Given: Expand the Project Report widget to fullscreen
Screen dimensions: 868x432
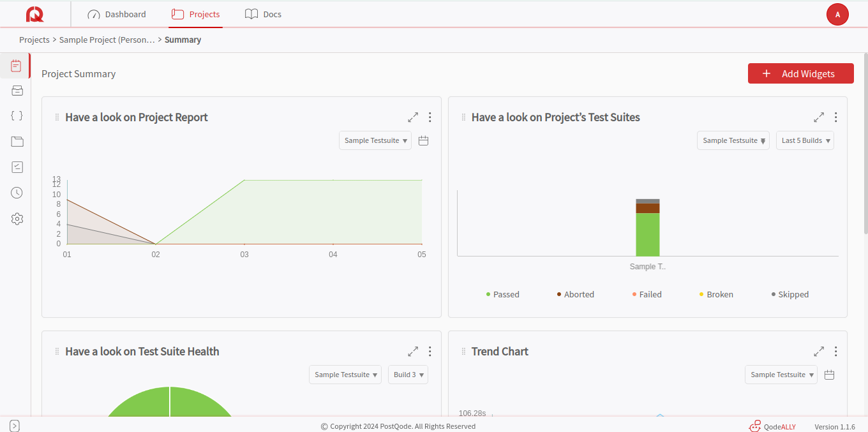Looking at the screenshot, I should 413,117.
